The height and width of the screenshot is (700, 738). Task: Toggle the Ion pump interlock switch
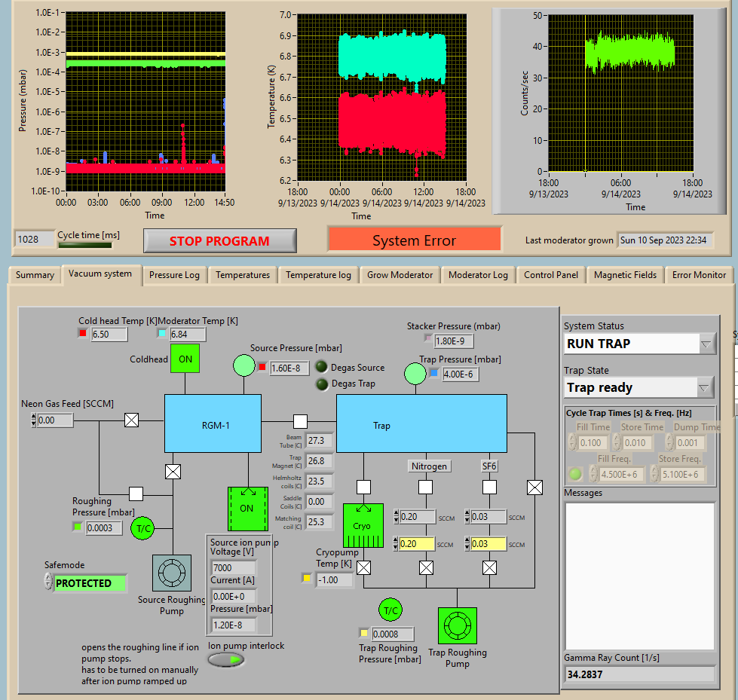pyautogui.click(x=226, y=660)
